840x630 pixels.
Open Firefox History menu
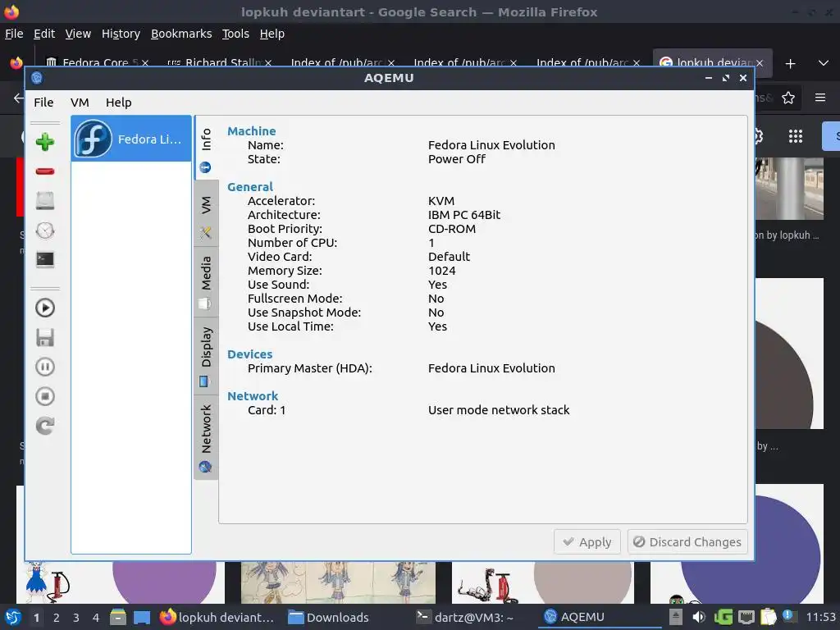tap(121, 34)
